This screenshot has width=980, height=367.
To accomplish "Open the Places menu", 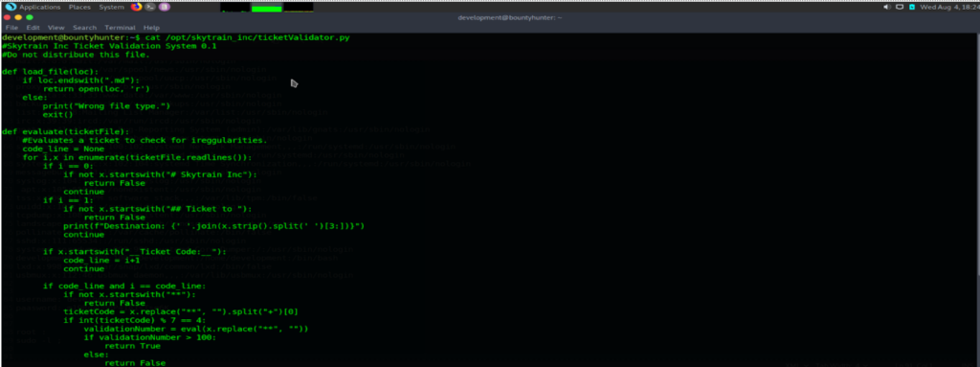I will click(x=79, y=7).
